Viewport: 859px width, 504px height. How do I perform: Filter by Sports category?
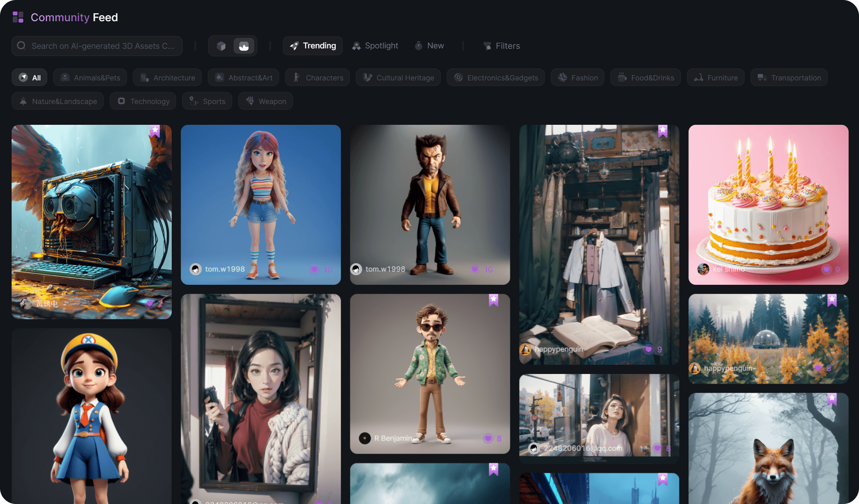click(x=207, y=101)
